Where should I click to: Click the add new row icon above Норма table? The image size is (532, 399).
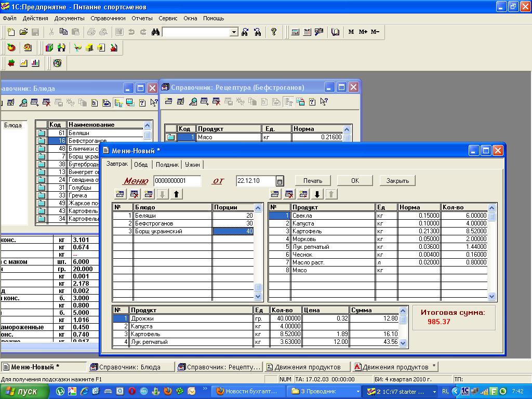pos(275,194)
